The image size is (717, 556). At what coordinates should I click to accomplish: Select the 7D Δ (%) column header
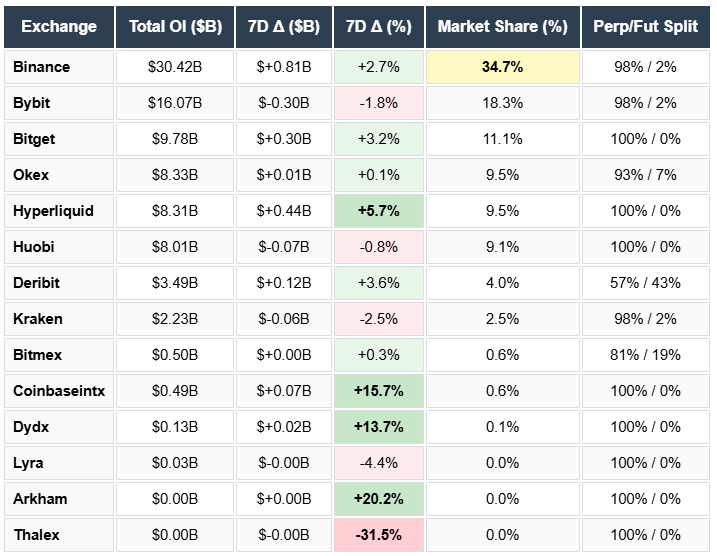(378, 26)
